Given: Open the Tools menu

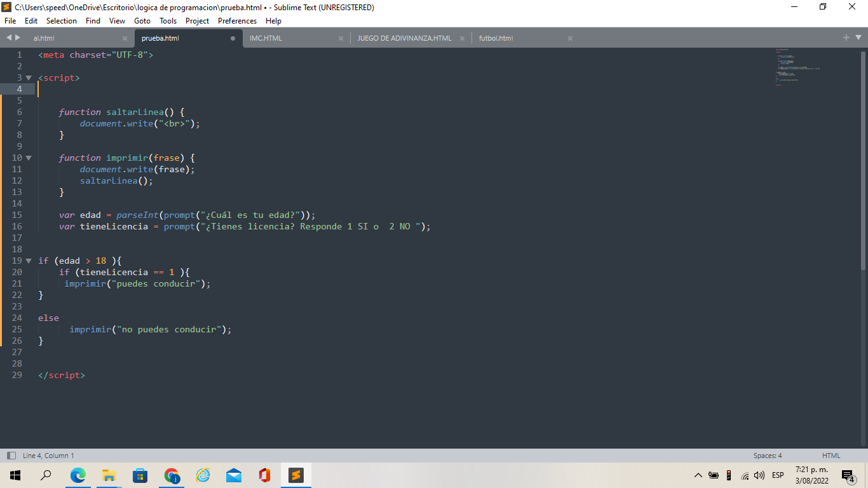Looking at the screenshot, I should [168, 21].
